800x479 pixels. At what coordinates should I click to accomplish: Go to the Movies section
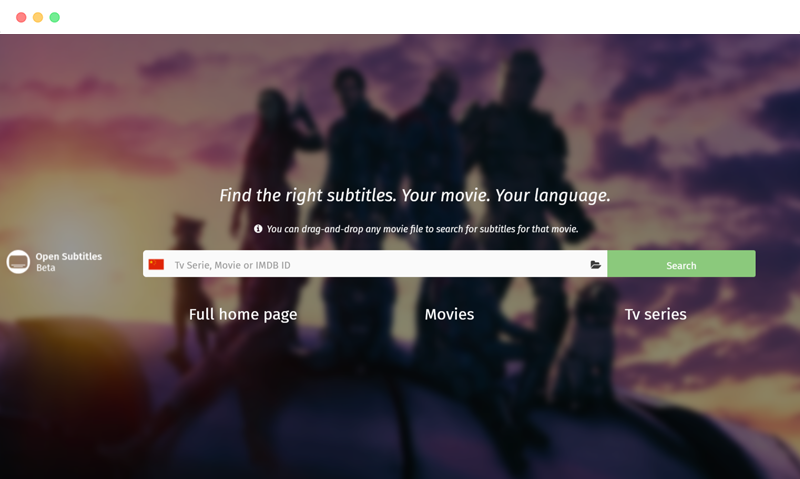[449, 314]
